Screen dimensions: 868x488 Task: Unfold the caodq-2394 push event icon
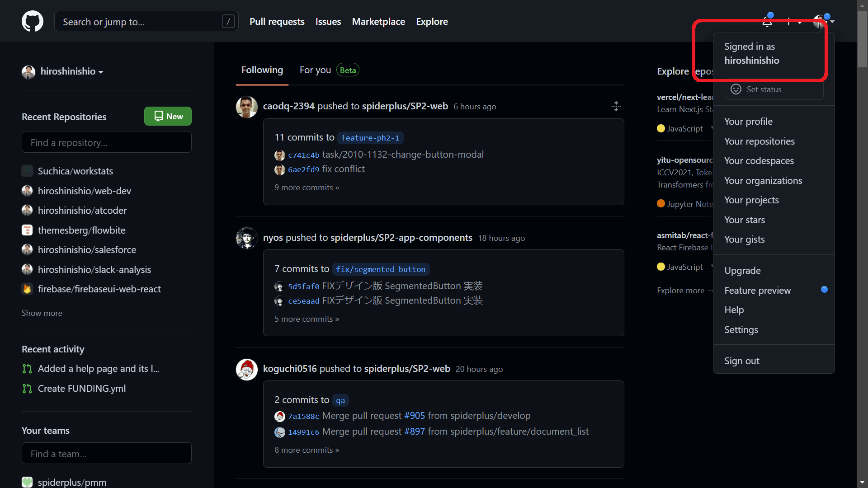tap(616, 106)
